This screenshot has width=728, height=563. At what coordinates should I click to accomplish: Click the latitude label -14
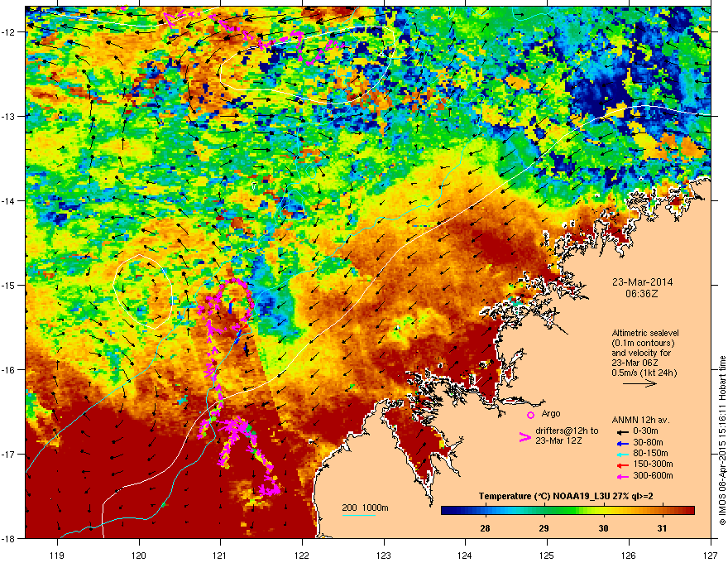(8, 200)
